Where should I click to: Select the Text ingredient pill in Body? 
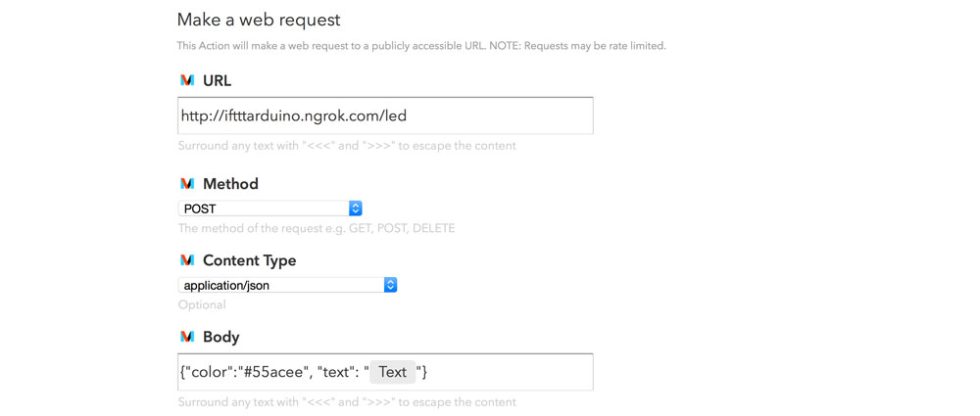[393, 372]
